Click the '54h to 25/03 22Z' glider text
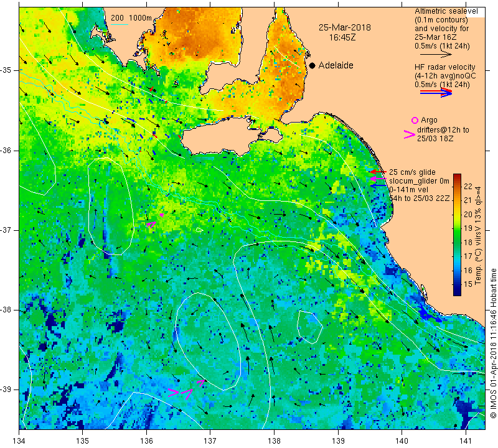 click(x=419, y=198)
